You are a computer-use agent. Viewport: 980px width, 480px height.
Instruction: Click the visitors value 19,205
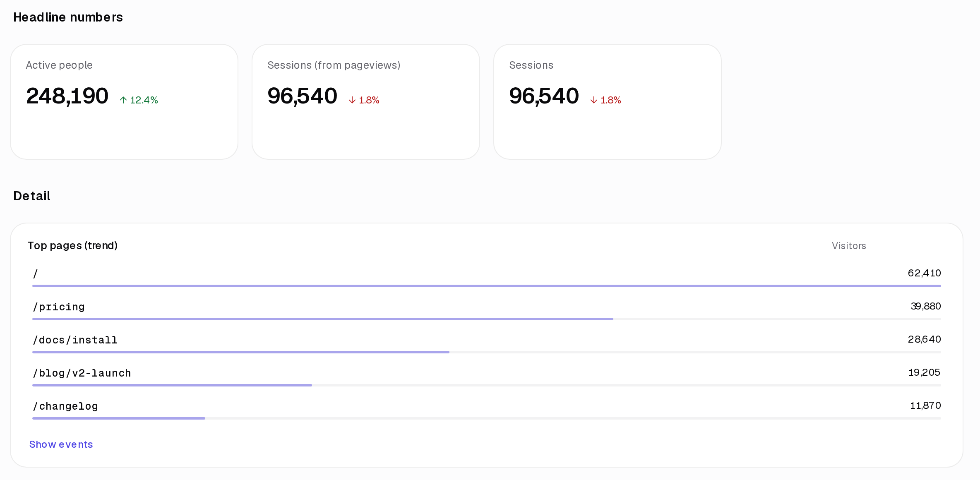coord(924,372)
